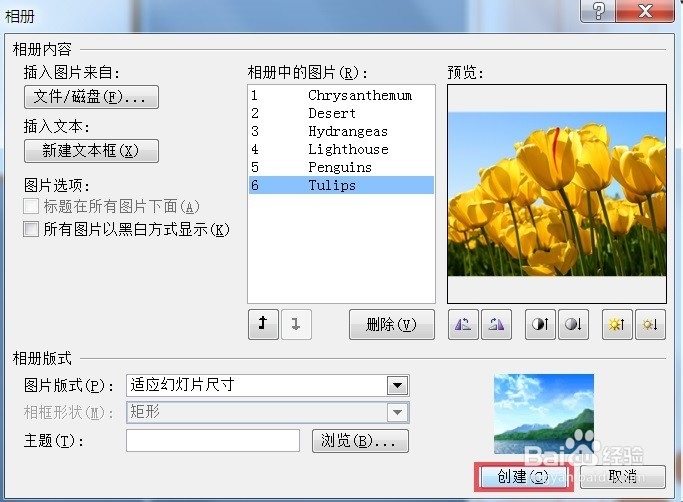This screenshot has height=502, width=683.
Task: Click the help question mark button
Action: pos(598,10)
